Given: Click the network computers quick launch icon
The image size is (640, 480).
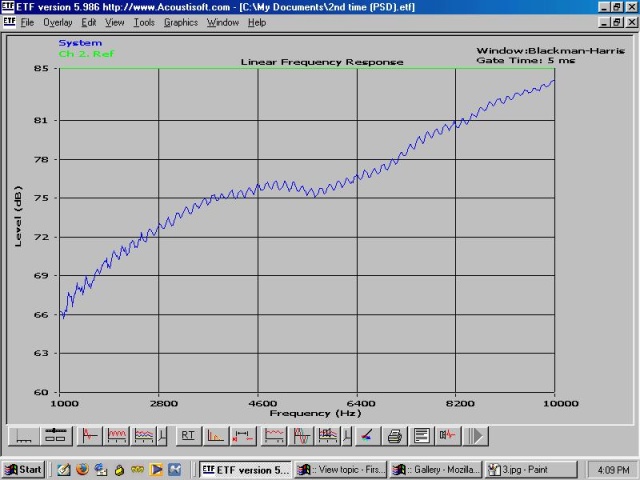Looking at the screenshot, I should [x=100, y=469].
